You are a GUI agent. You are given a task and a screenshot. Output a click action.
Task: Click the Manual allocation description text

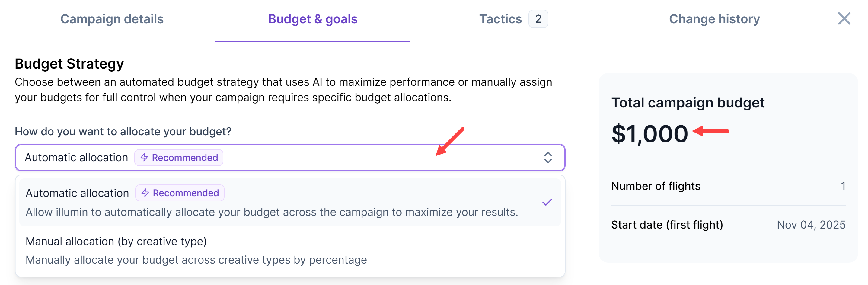196,260
